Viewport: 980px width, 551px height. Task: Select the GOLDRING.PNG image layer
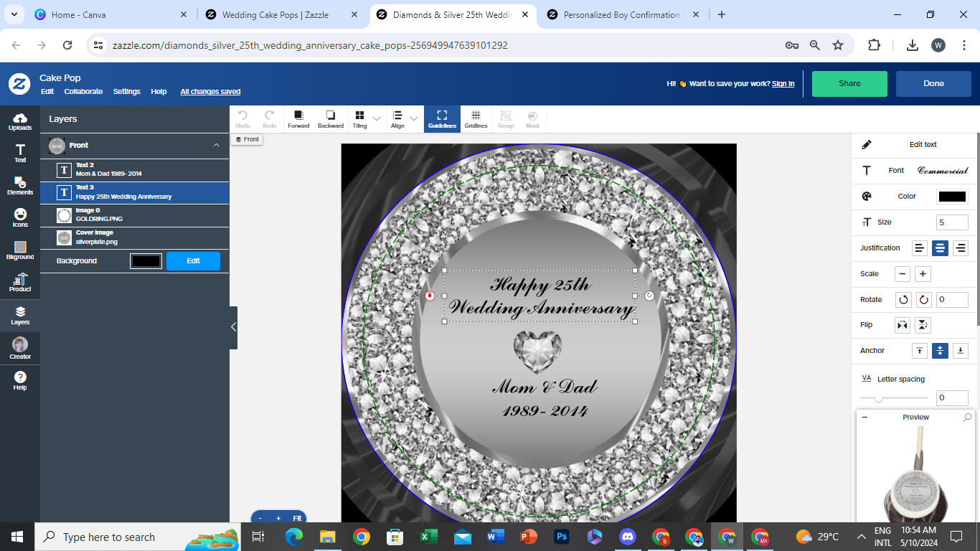pos(135,215)
